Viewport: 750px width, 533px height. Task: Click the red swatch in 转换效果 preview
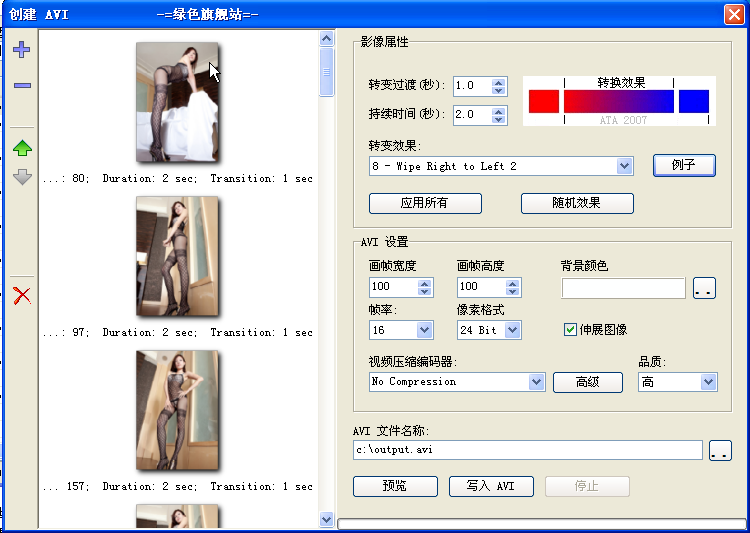[x=544, y=101]
